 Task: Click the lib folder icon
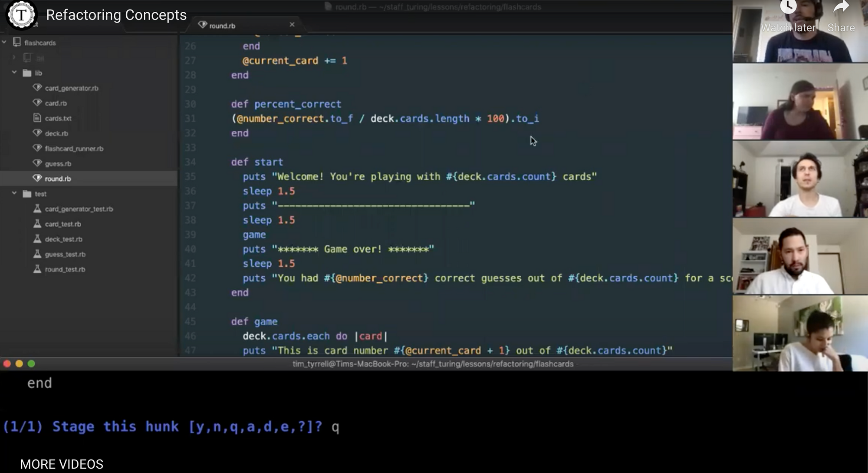tap(27, 73)
